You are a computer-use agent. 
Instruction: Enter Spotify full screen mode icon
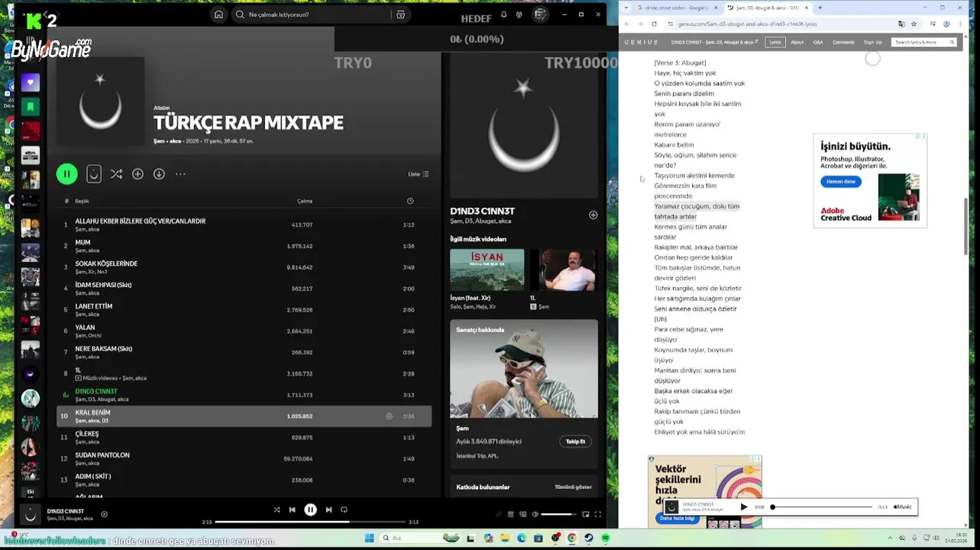coord(597,514)
